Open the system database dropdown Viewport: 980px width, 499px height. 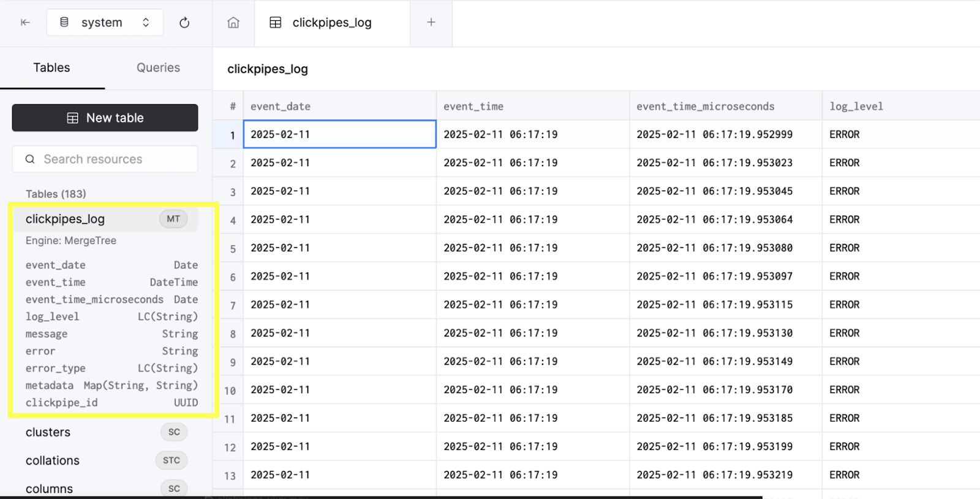tap(105, 23)
